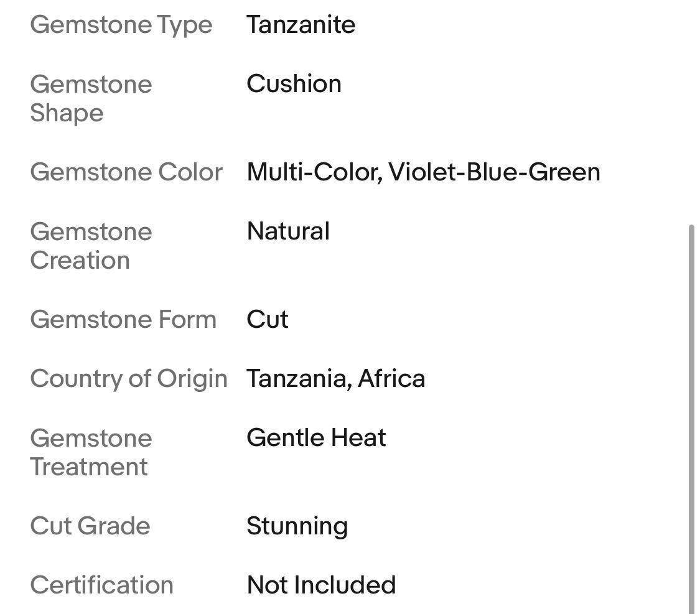The width and height of the screenshot is (700, 614).
Task: Click the Gemstone Creation label
Action: tap(91, 246)
